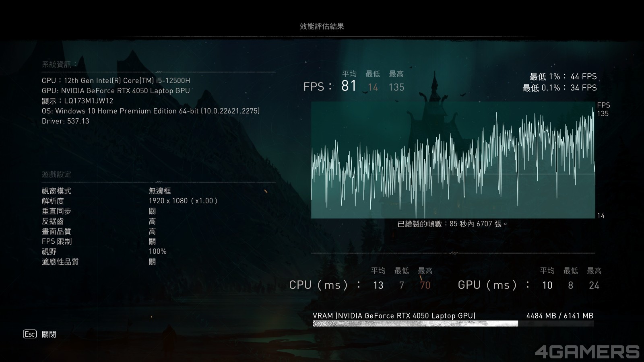Click the 解析度 setting label

tap(53, 201)
